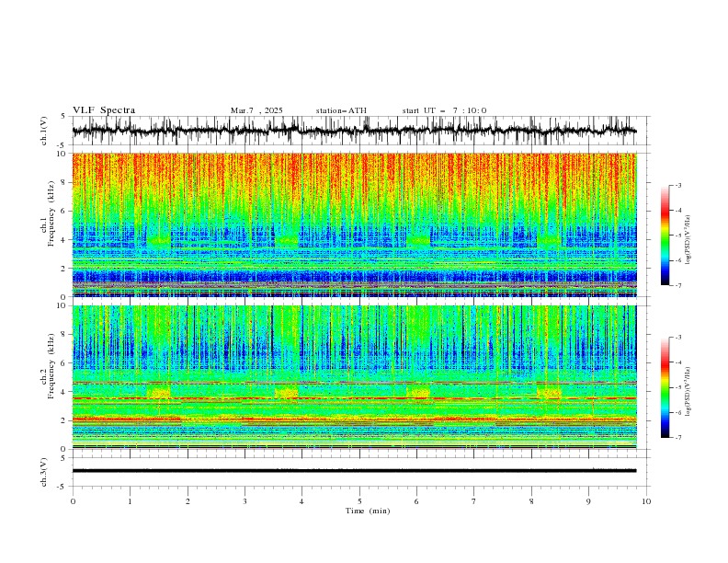Select the "start UT = 7 :10: 0" label
The height and width of the screenshot is (563, 728).
[444, 110]
